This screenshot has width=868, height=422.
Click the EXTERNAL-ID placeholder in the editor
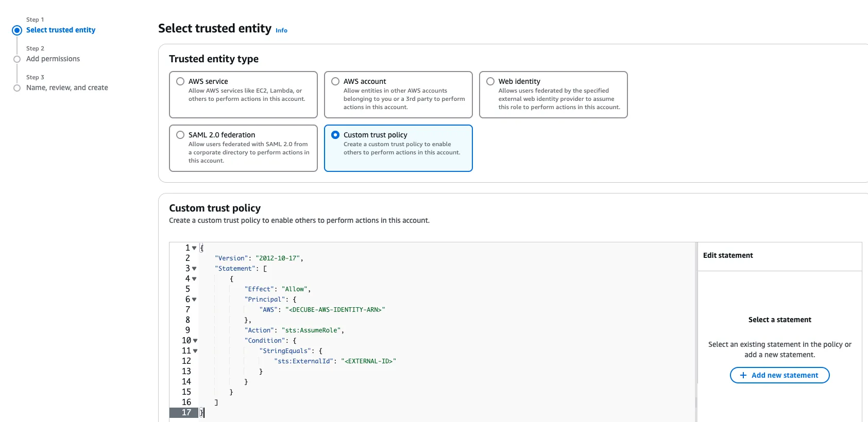pos(368,361)
